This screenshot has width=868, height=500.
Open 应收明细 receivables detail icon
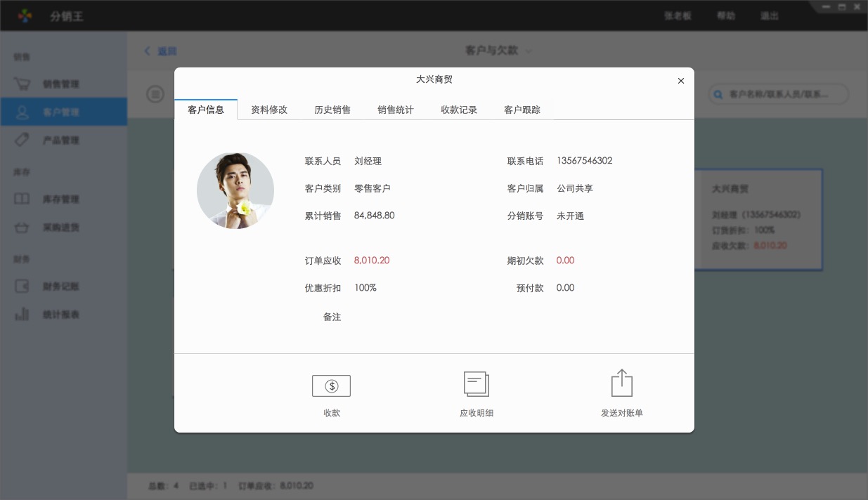tap(476, 384)
